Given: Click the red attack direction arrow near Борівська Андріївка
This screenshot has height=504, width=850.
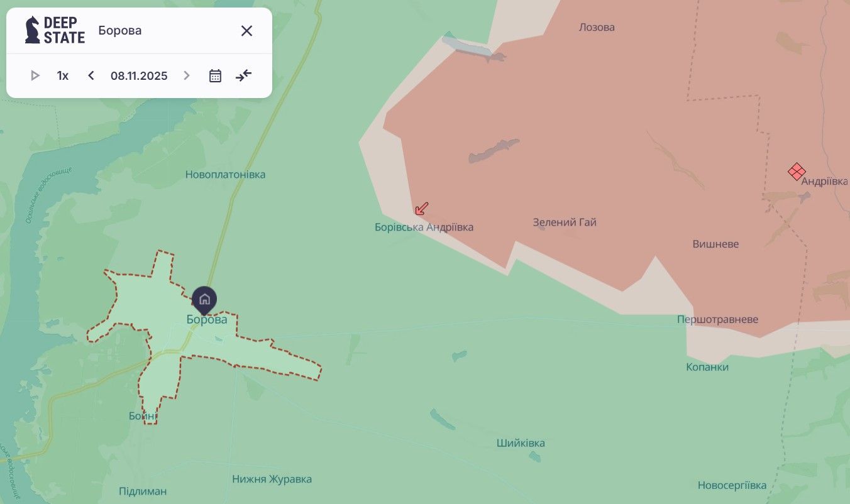Looking at the screenshot, I should [x=421, y=209].
